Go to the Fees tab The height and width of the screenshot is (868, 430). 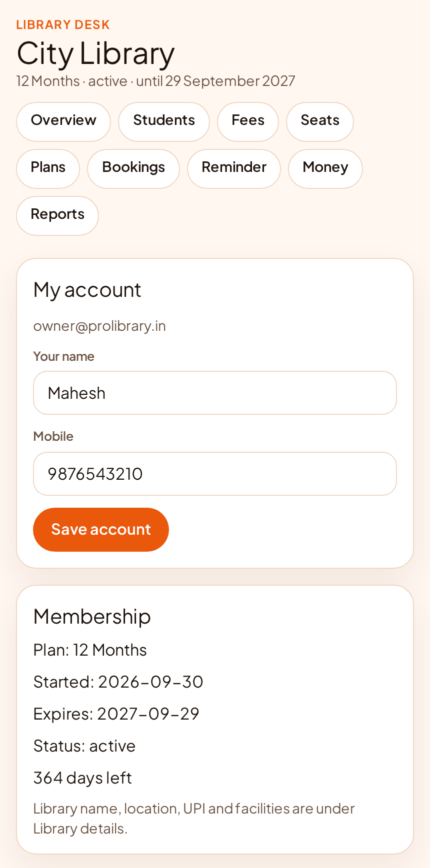(x=248, y=121)
